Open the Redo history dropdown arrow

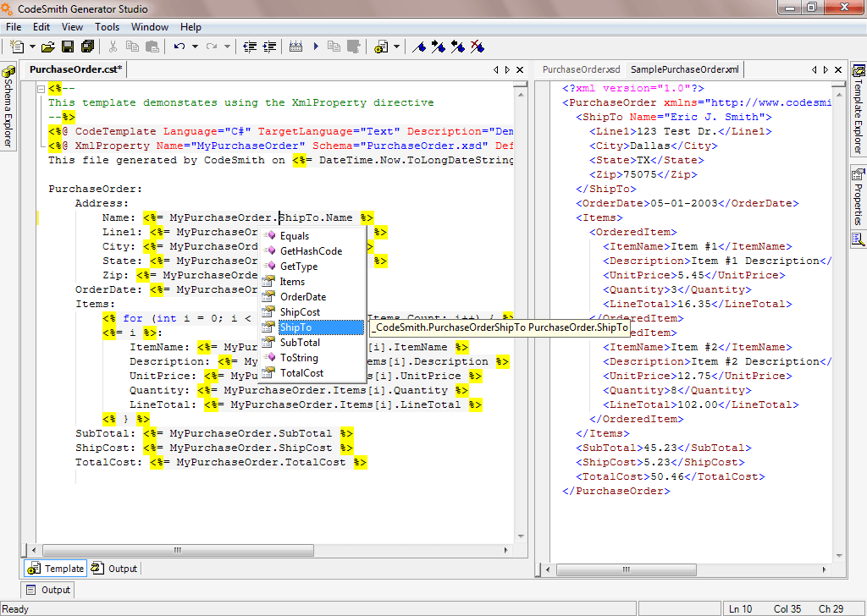227,47
